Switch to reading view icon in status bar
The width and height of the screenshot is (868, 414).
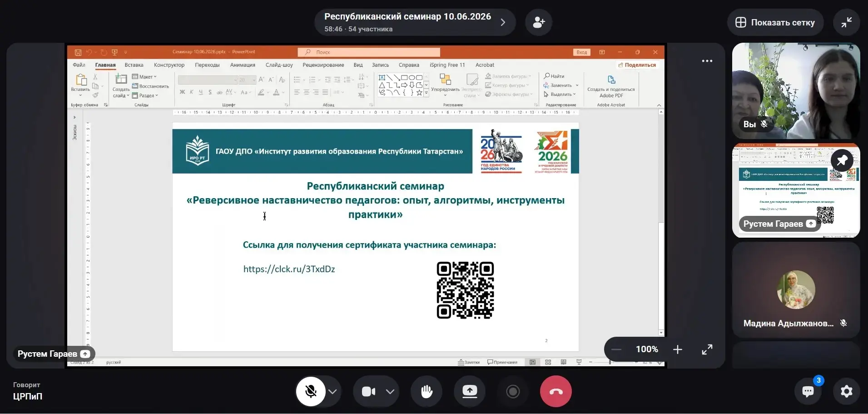point(564,362)
